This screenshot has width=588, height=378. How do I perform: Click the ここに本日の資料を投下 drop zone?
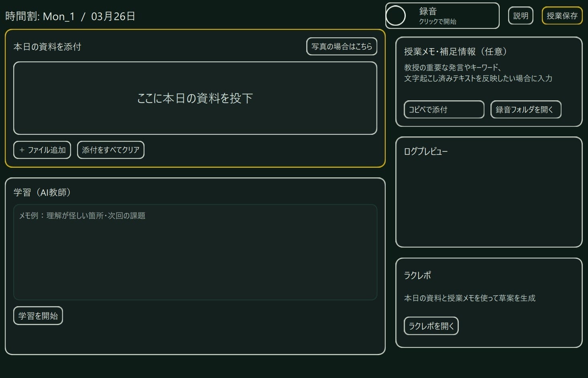coord(195,98)
